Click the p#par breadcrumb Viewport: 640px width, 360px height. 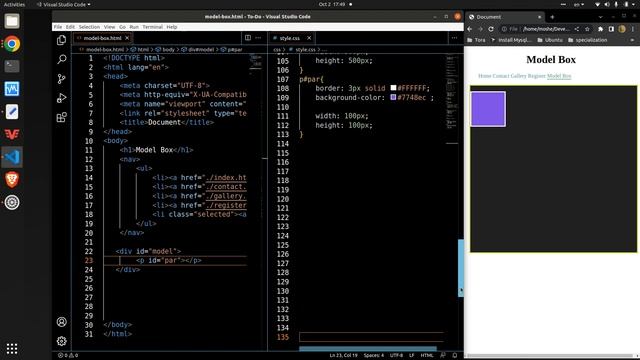232,49
